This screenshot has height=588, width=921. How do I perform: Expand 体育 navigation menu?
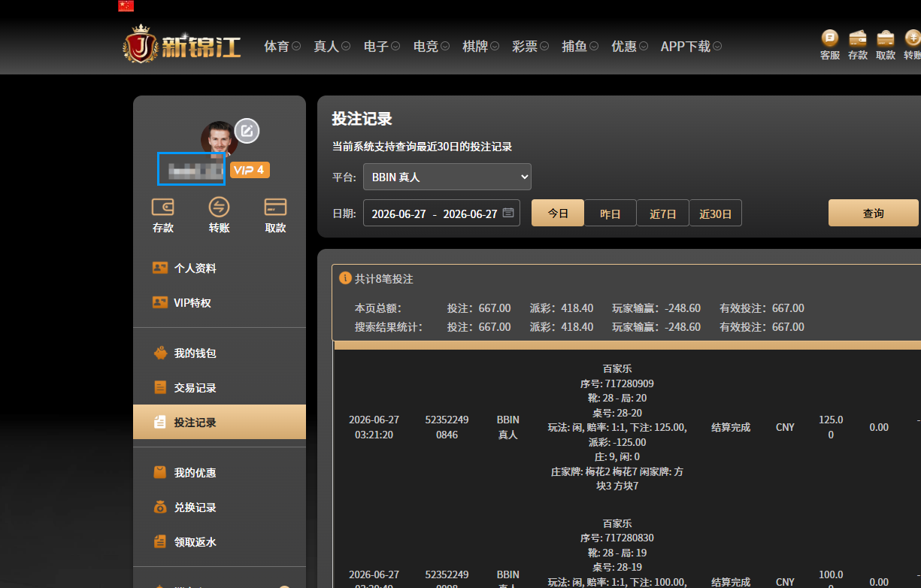[282, 47]
